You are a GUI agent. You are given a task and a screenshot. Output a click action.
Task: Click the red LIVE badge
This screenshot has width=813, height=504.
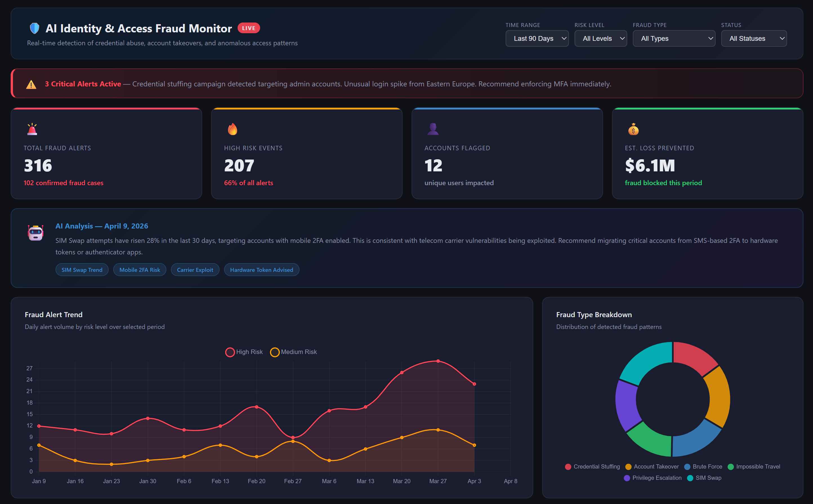click(x=249, y=28)
